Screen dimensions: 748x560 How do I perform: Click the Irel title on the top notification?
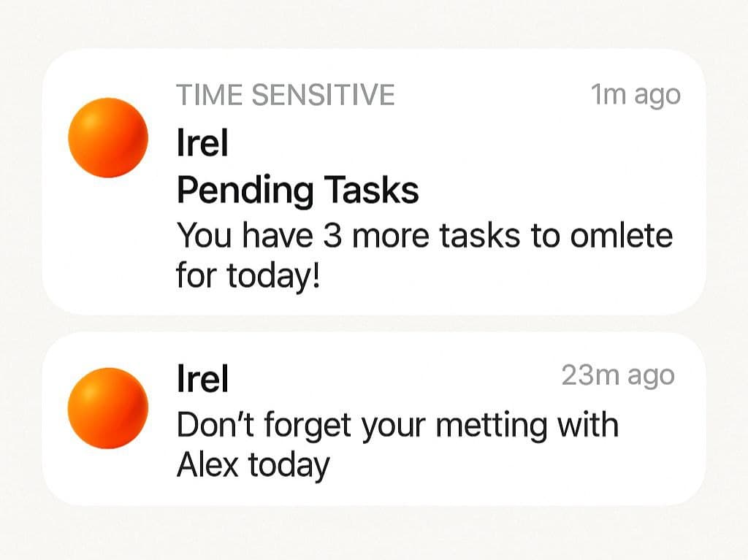click(x=202, y=143)
